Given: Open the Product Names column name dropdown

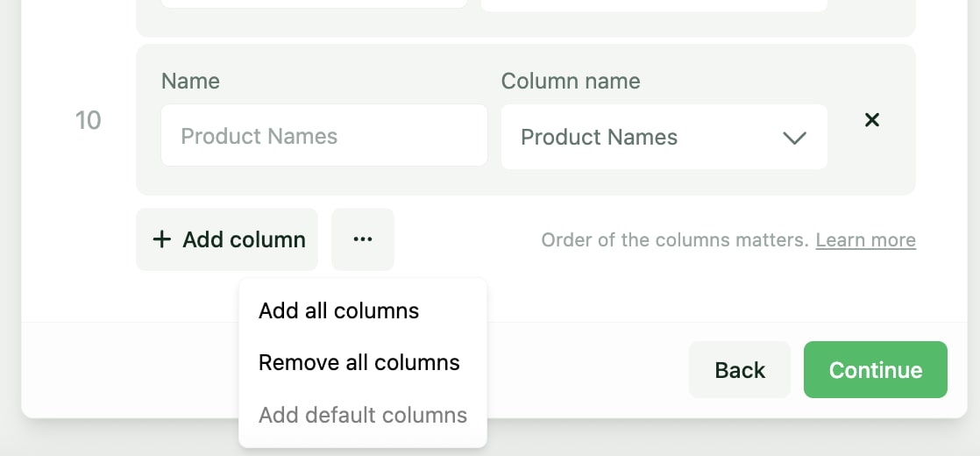Looking at the screenshot, I should tap(649, 138).
